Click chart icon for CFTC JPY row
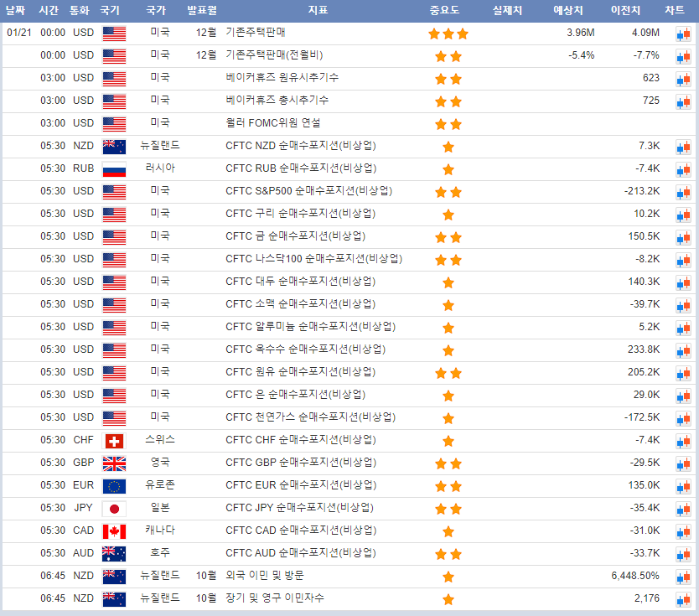Image resolution: width=699 pixels, height=616 pixels. point(683,509)
